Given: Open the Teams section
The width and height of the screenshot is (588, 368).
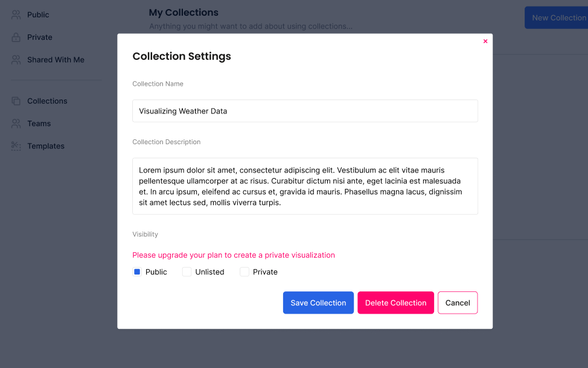Looking at the screenshot, I should pos(39,124).
